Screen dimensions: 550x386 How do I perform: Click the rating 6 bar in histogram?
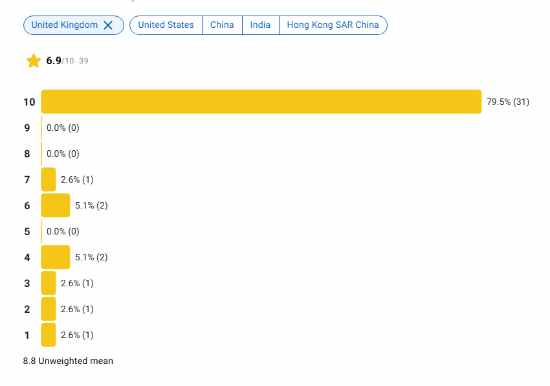(x=55, y=205)
